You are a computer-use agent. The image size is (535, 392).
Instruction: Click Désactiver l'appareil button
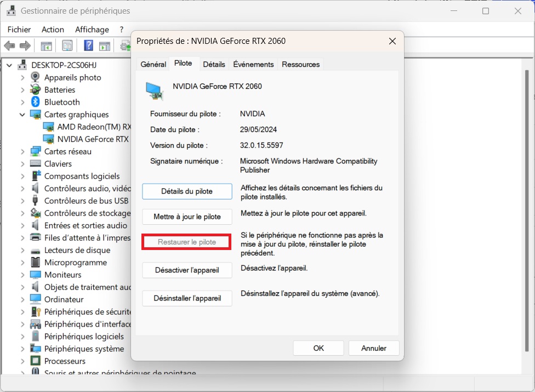pos(187,270)
